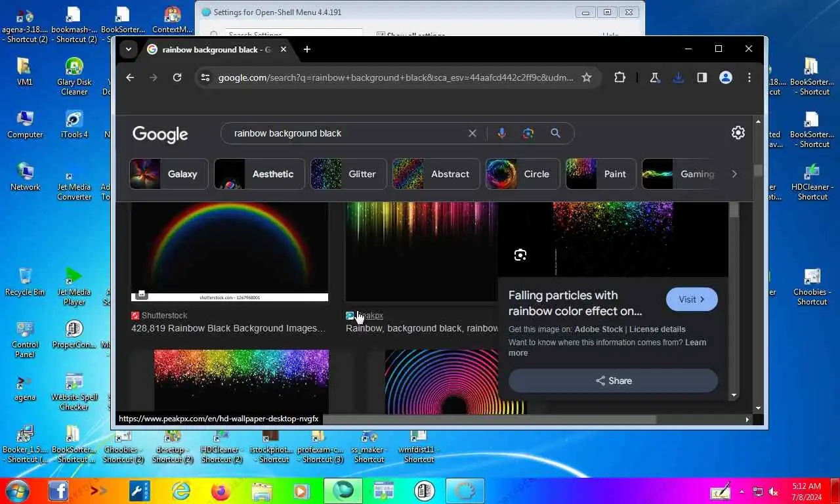Open Chrome three-dot menu
This screenshot has height=504, width=840.
(749, 77)
